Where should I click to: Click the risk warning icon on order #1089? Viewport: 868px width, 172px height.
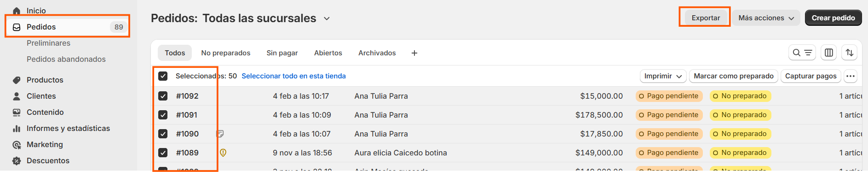coord(223,153)
